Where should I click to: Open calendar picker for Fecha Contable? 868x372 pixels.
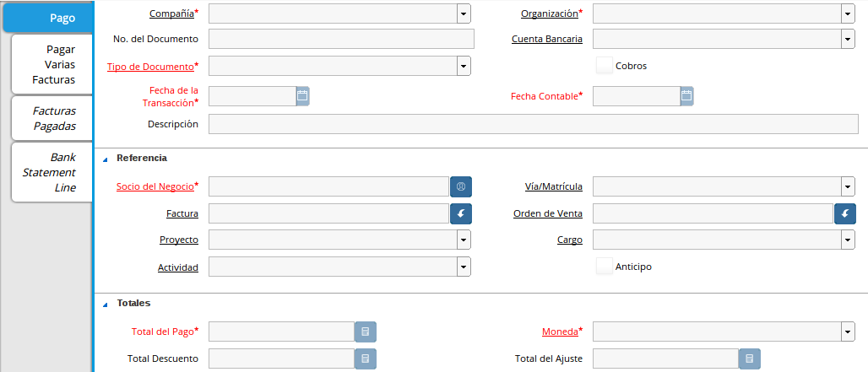pos(686,96)
